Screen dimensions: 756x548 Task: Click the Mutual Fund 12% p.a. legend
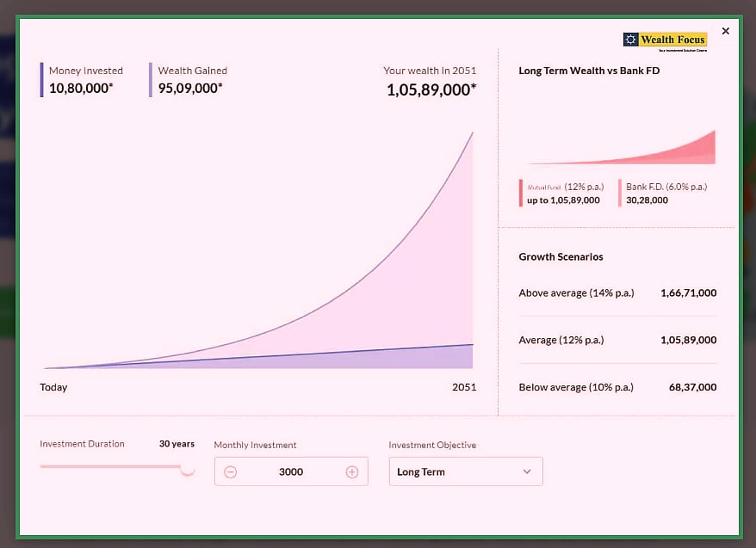pyautogui.click(x=564, y=194)
